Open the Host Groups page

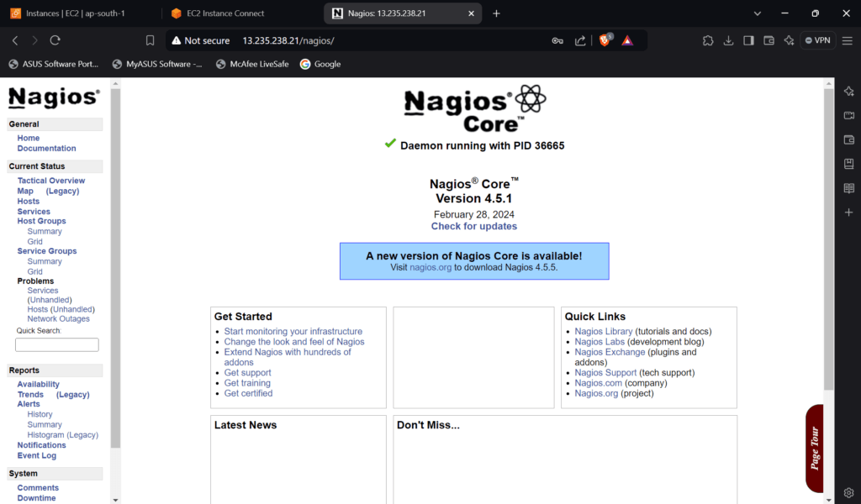(41, 221)
